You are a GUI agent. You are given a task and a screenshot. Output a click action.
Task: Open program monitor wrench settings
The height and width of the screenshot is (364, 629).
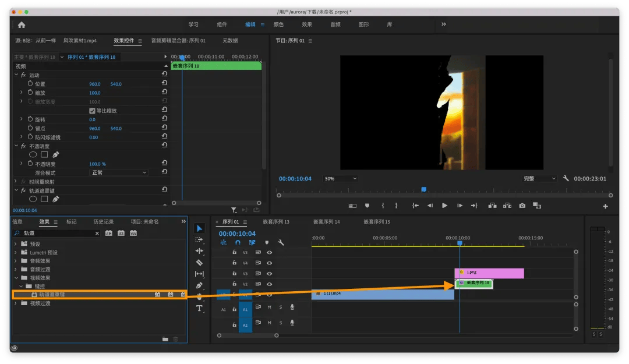tap(566, 178)
